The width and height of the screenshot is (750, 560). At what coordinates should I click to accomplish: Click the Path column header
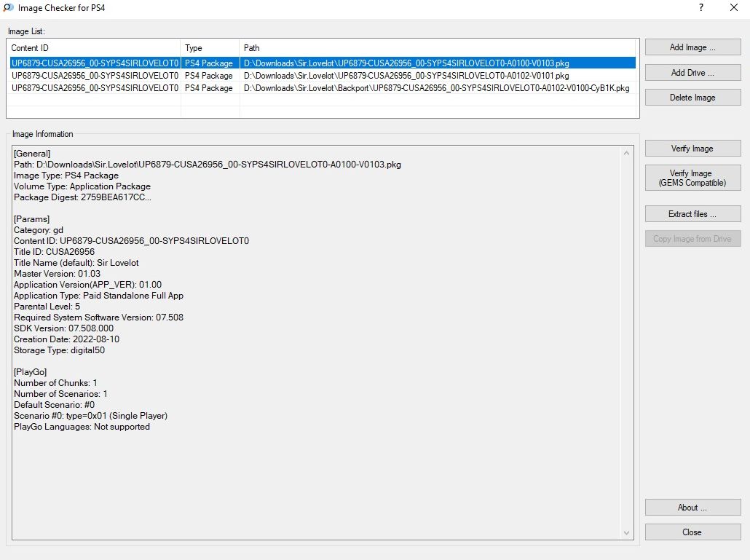pos(437,48)
